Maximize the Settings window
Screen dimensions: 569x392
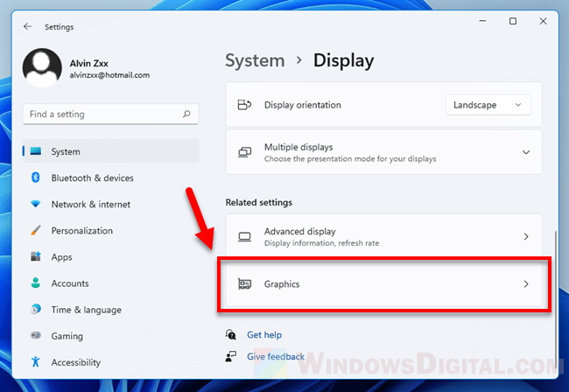coord(513,21)
